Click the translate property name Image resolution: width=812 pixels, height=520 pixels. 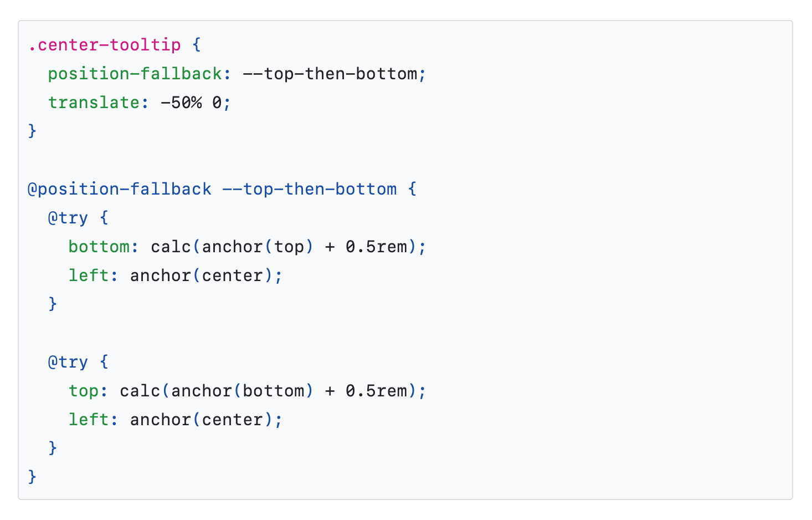pos(94,103)
